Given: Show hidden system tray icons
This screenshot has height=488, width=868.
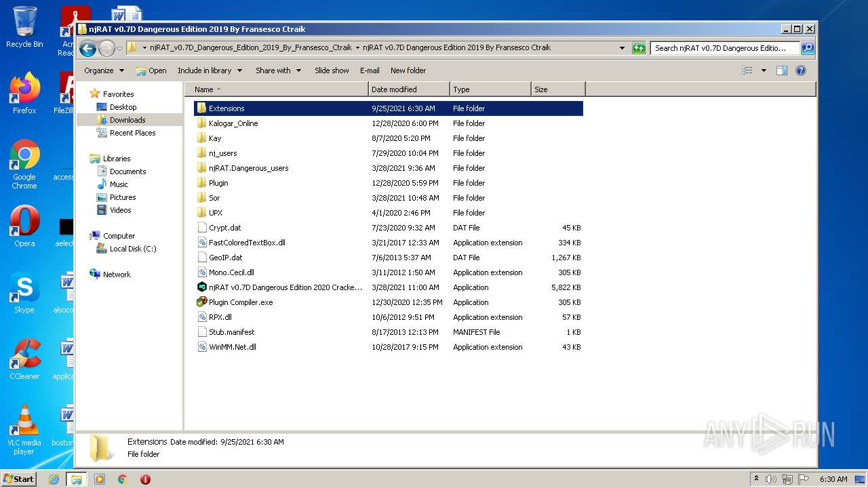Looking at the screenshot, I should 757,479.
